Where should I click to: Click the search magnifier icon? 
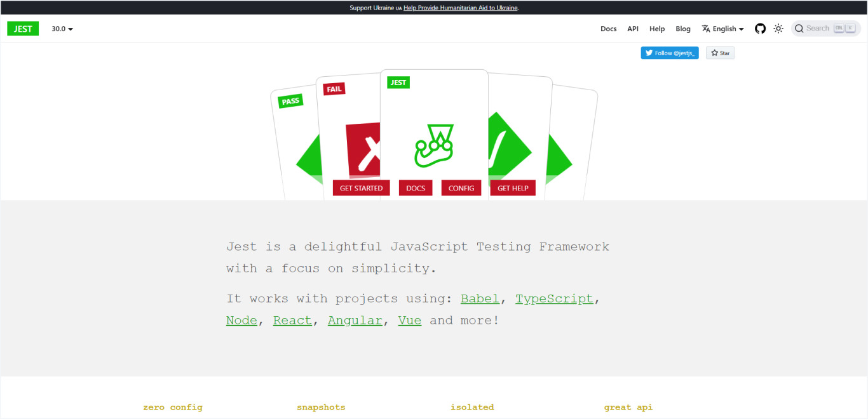tap(799, 28)
